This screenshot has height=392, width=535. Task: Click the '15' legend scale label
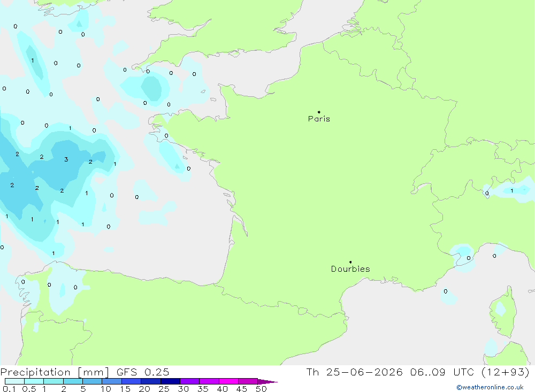point(125,389)
